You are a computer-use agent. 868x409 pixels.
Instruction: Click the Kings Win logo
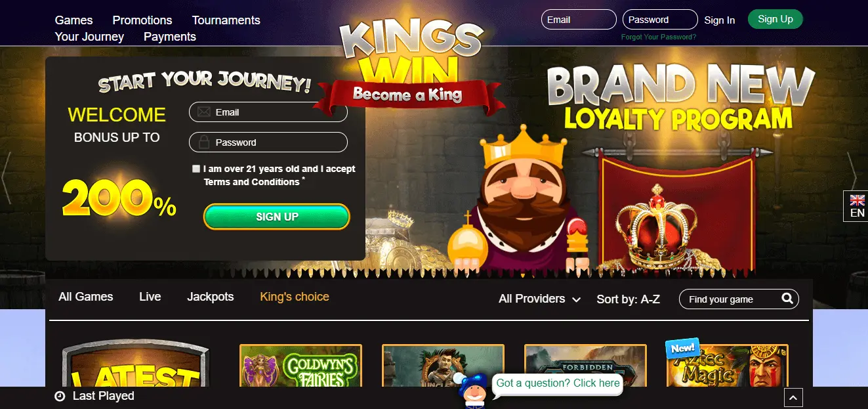pyautogui.click(x=411, y=64)
